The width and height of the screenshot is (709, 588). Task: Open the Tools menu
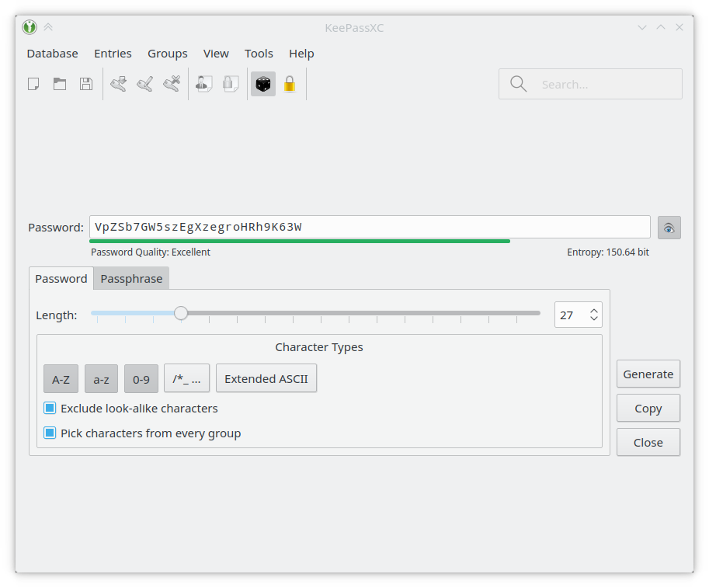[x=259, y=54]
